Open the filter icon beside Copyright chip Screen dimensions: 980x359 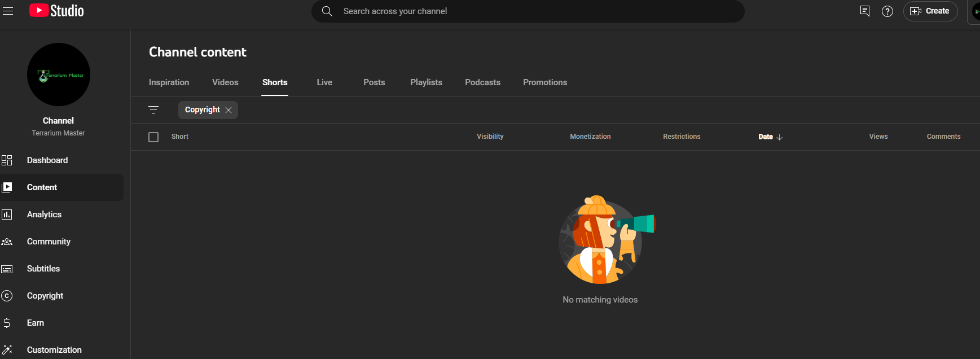pyautogui.click(x=153, y=110)
